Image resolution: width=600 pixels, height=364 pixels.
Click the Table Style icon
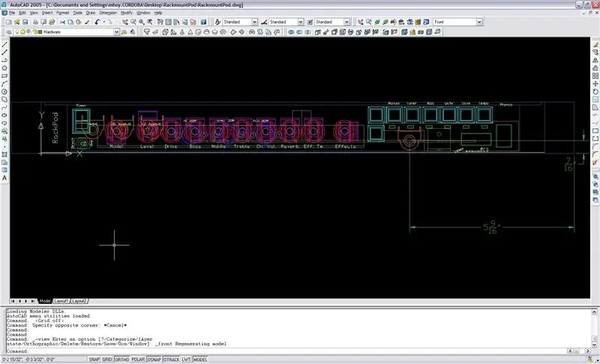(x=310, y=22)
